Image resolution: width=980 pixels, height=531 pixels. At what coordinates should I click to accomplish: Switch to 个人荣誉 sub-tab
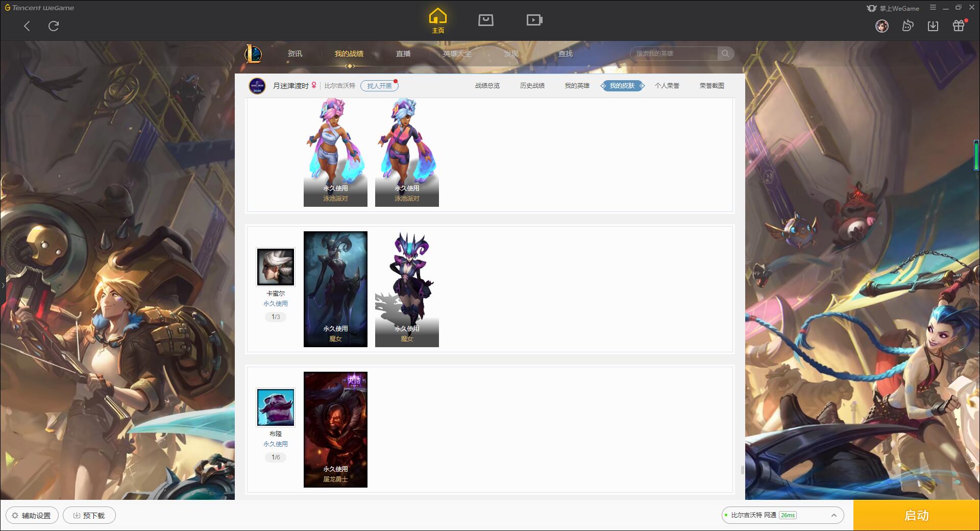[x=667, y=86]
